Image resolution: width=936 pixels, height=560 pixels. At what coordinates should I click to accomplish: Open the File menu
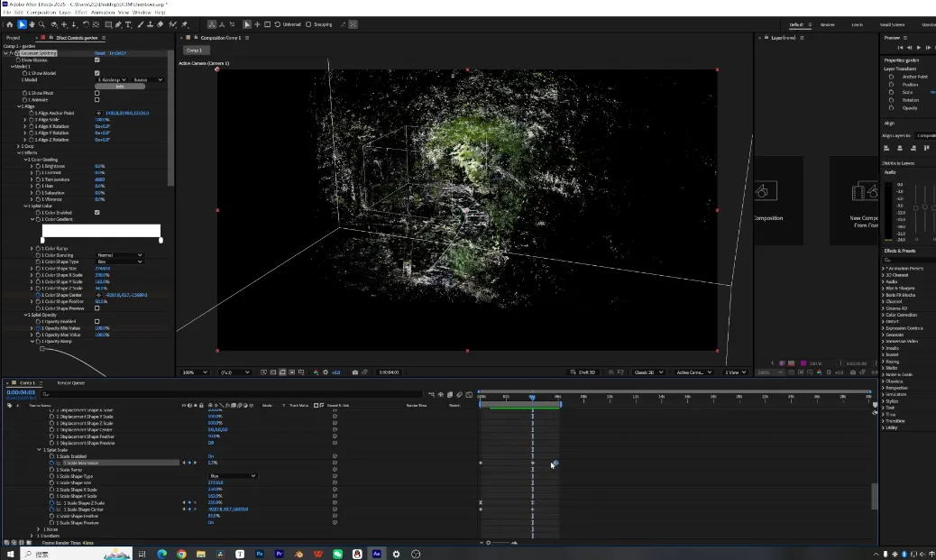point(7,12)
